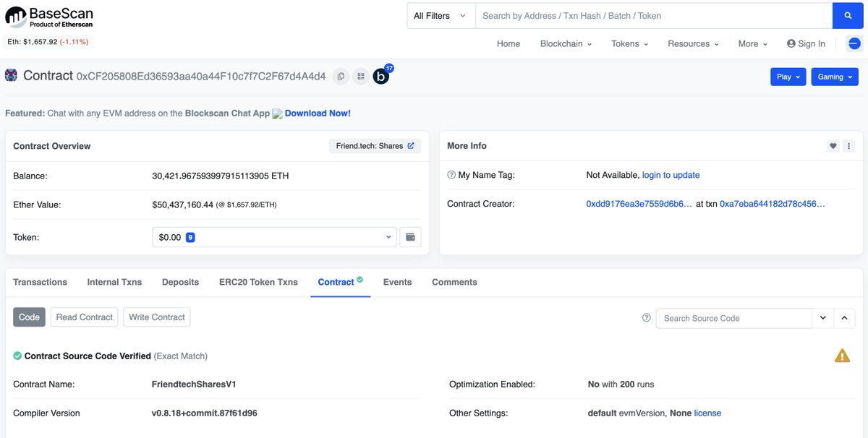Screen dimensions: 868x438
Task: Click Sign In
Action: [x=812, y=43]
